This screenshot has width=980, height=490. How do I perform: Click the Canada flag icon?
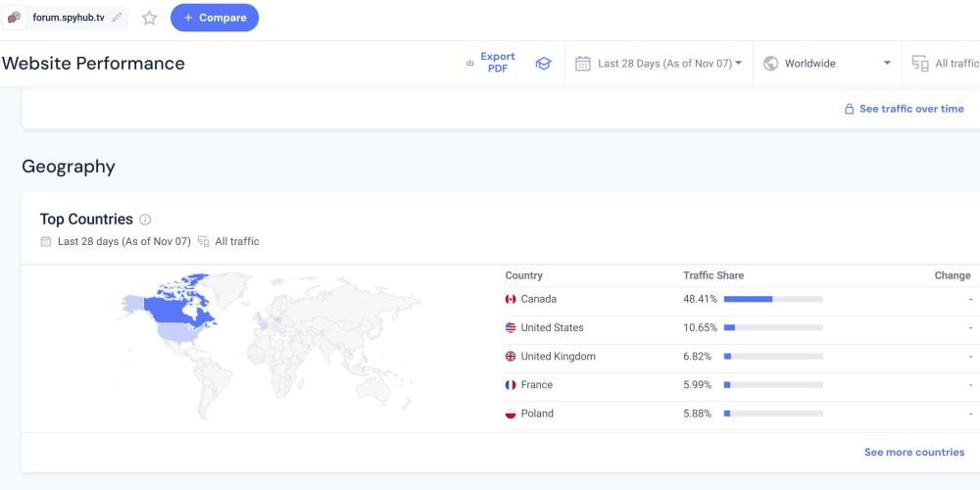(x=511, y=299)
